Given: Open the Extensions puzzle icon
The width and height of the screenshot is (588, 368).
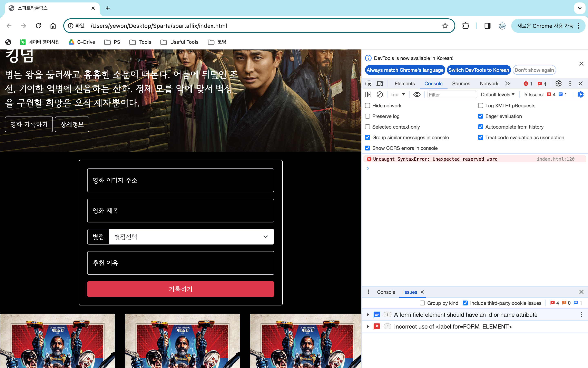Looking at the screenshot, I should [x=465, y=26].
